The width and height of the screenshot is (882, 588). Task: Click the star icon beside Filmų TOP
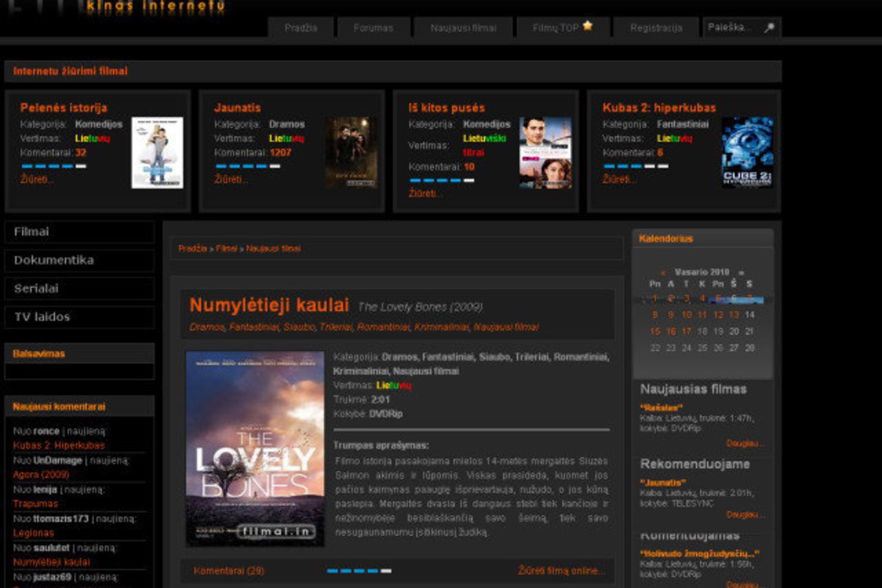[x=587, y=26]
